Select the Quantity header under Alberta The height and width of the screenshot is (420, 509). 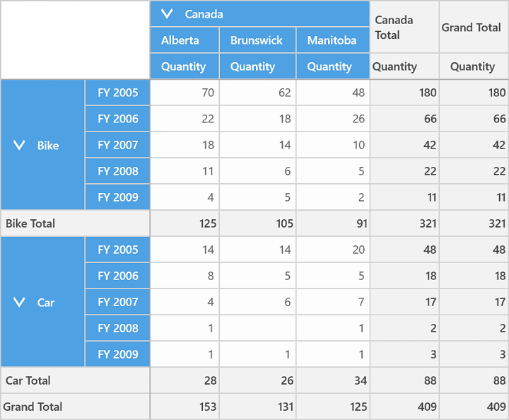[185, 66]
